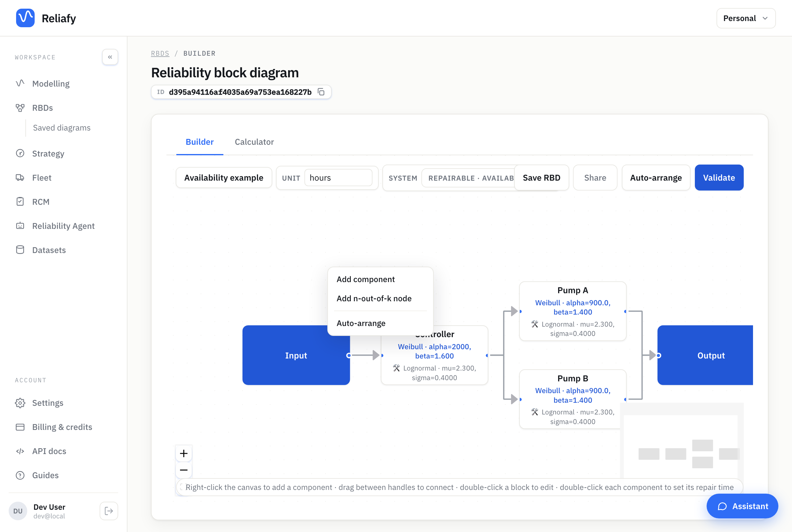Collapse the workspace sidebar with the chevron button
Screen dimensions: 792x532
pyautogui.click(x=110, y=57)
